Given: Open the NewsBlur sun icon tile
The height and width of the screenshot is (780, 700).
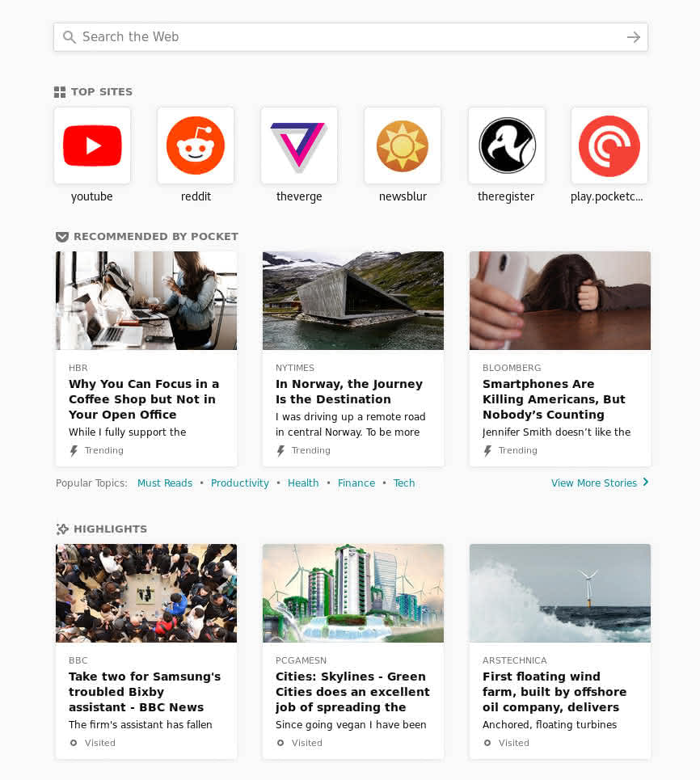Looking at the screenshot, I should tap(403, 145).
